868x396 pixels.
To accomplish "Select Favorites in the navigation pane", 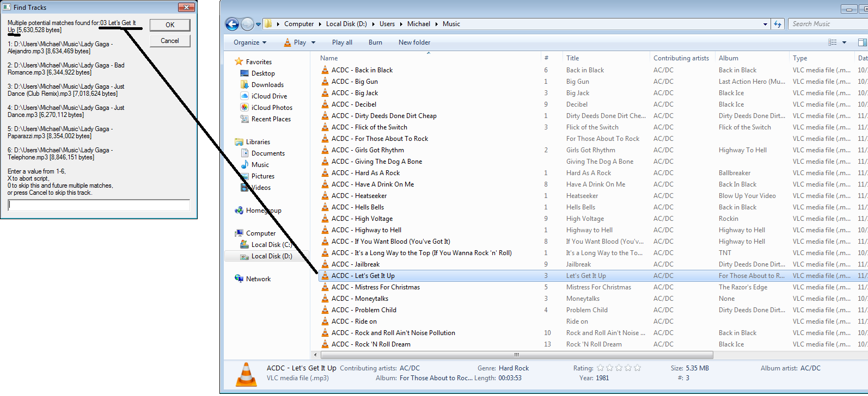I will coord(259,62).
